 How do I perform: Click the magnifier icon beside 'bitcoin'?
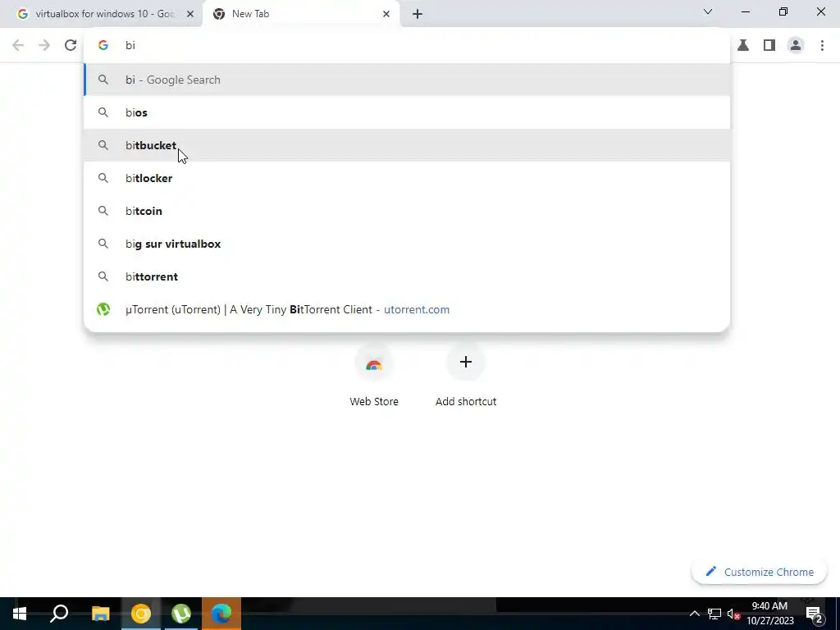(103, 211)
